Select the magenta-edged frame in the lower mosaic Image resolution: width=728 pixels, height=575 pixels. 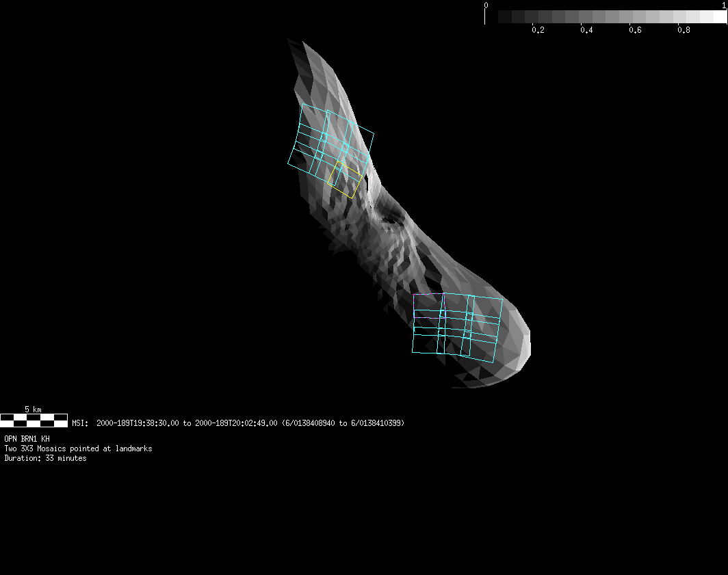(428, 306)
